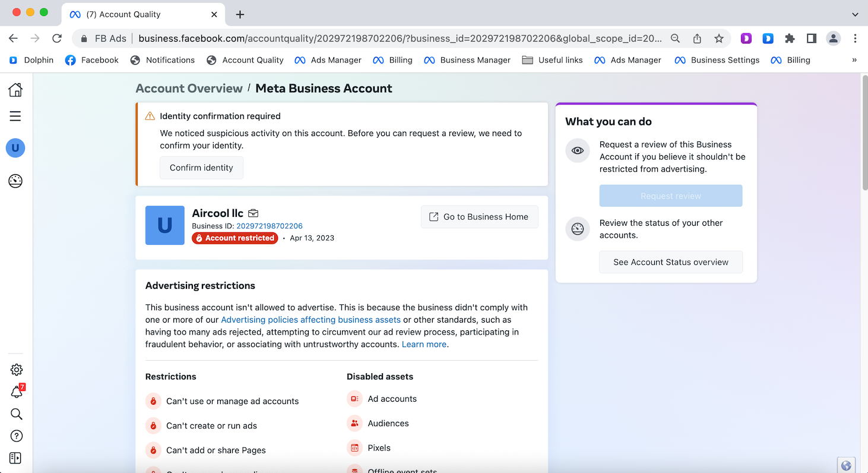Click "Can't add or share Pages" restriction
Viewport: 868px width, 473px height.
coord(216,450)
